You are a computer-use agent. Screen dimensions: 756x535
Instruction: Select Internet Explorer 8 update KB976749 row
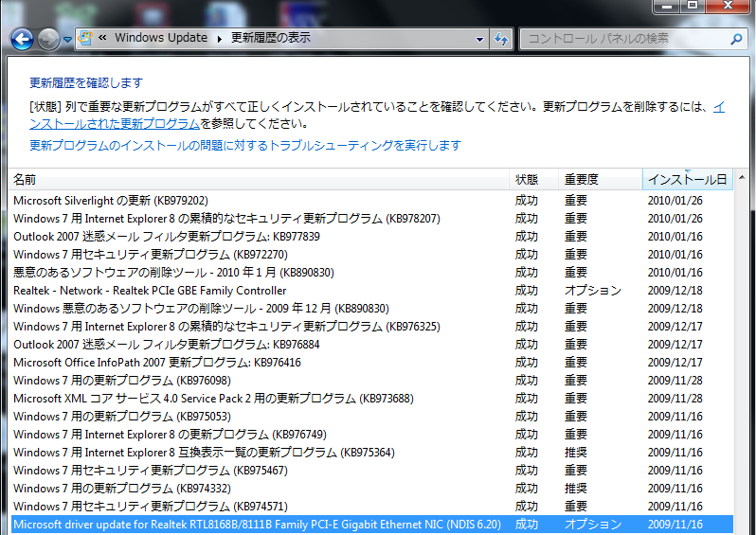tap(371, 435)
